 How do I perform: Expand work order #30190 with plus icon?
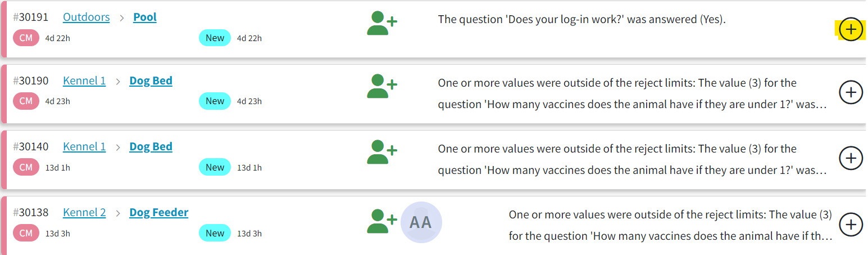[851, 92]
